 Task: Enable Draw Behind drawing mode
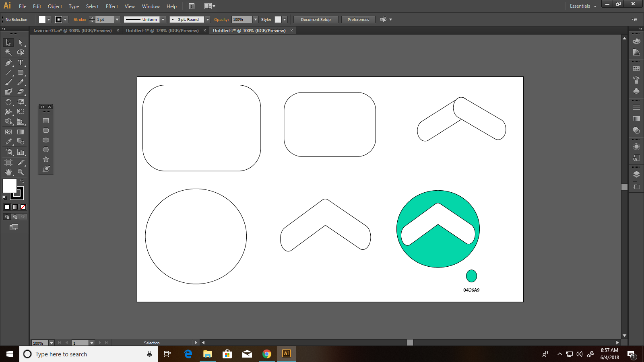click(x=14, y=216)
